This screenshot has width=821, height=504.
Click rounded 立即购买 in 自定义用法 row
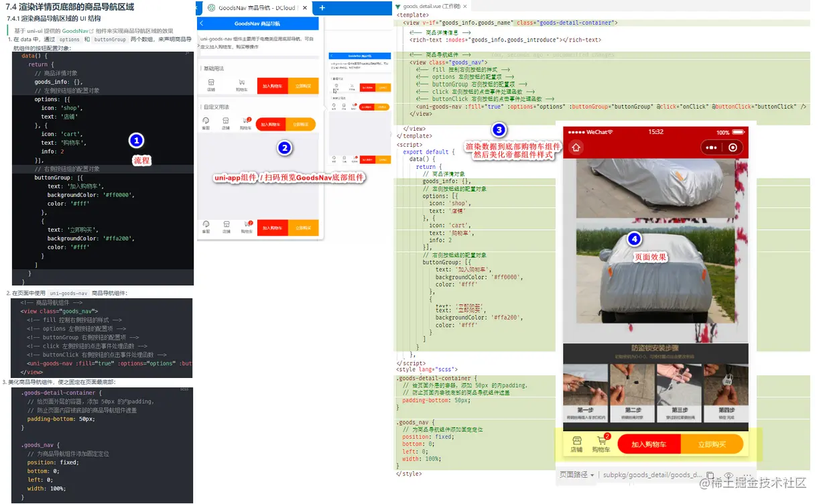[301, 125]
